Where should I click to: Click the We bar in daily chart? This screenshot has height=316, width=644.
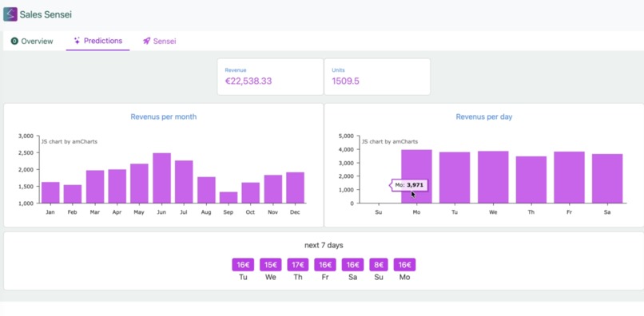tap(493, 177)
